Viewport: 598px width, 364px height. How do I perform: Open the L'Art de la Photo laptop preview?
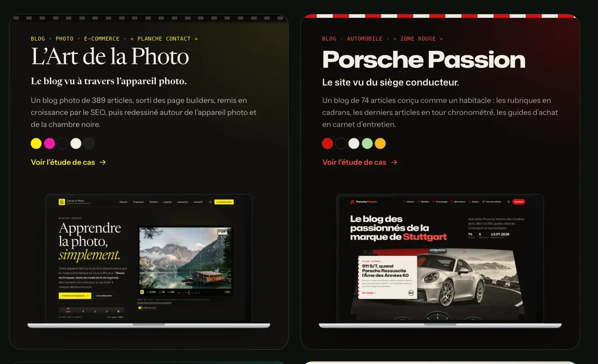[149, 260]
